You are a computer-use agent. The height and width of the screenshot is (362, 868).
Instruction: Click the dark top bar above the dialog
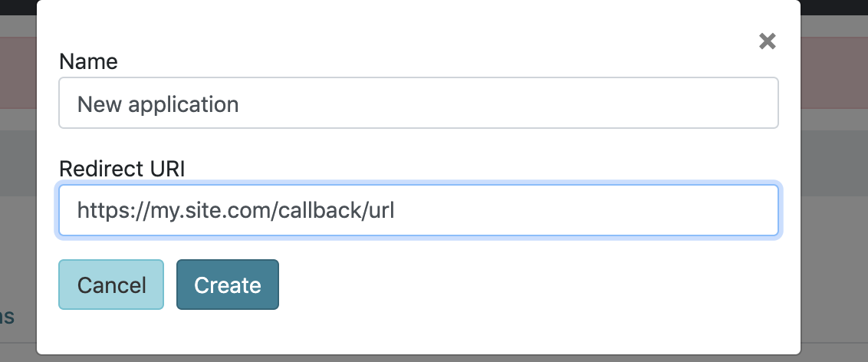pyautogui.click(x=834, y=6)
